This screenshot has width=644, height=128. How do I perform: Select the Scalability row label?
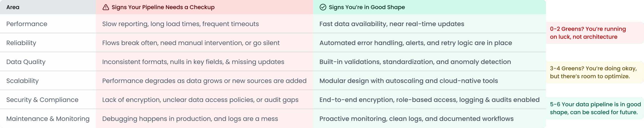[x=22, y=81]
